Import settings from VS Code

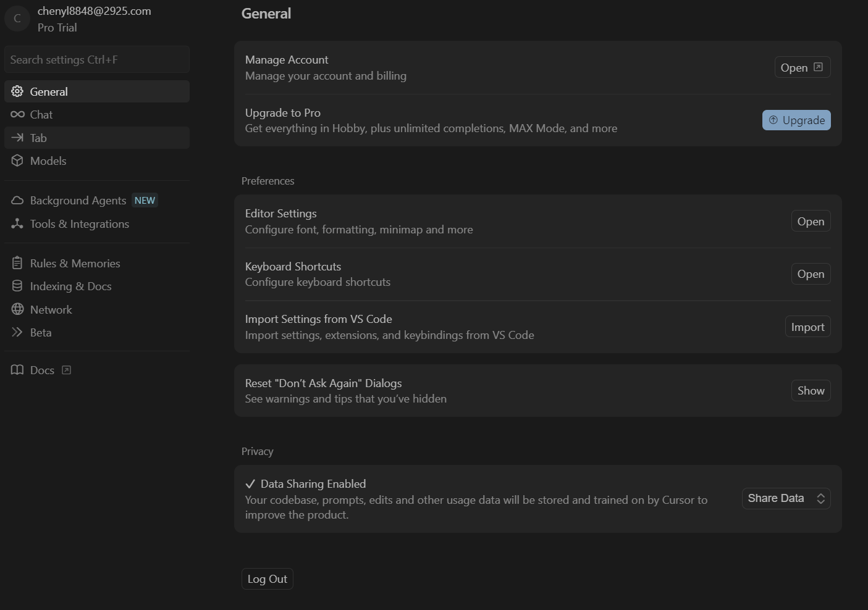807,327
